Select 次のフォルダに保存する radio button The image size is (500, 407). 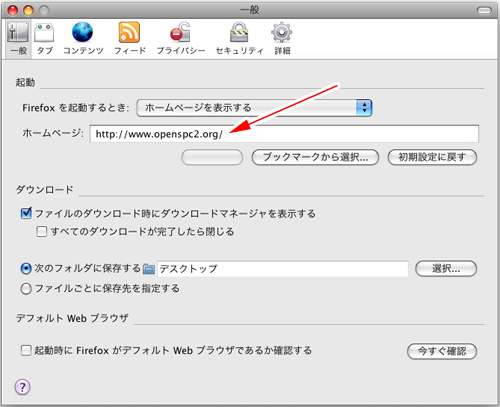tap(26, 269)
